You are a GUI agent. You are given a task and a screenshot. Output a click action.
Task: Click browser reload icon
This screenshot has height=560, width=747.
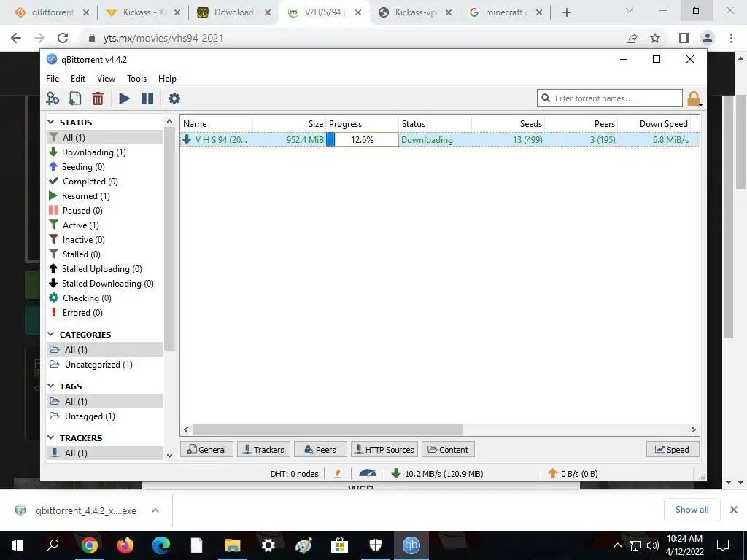[x=63, y=38]
